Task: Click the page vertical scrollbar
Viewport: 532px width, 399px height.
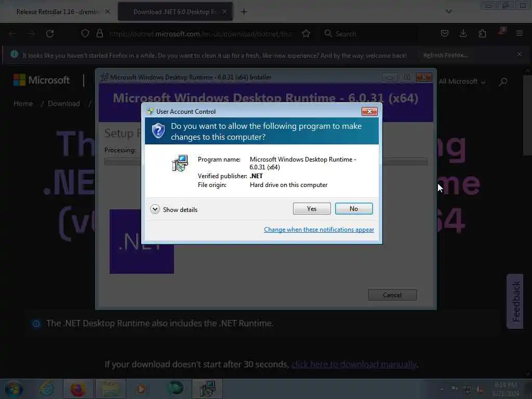Action: [527, 115]
